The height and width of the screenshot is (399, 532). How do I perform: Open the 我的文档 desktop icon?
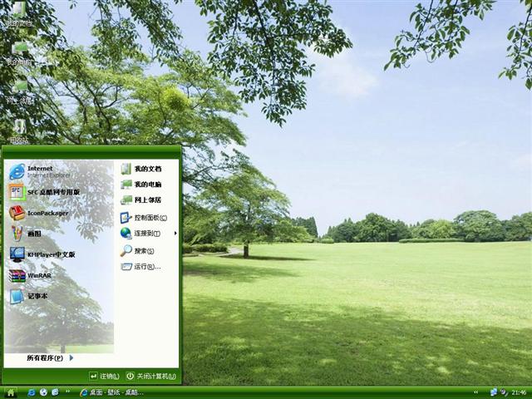(x=19, y=13)
